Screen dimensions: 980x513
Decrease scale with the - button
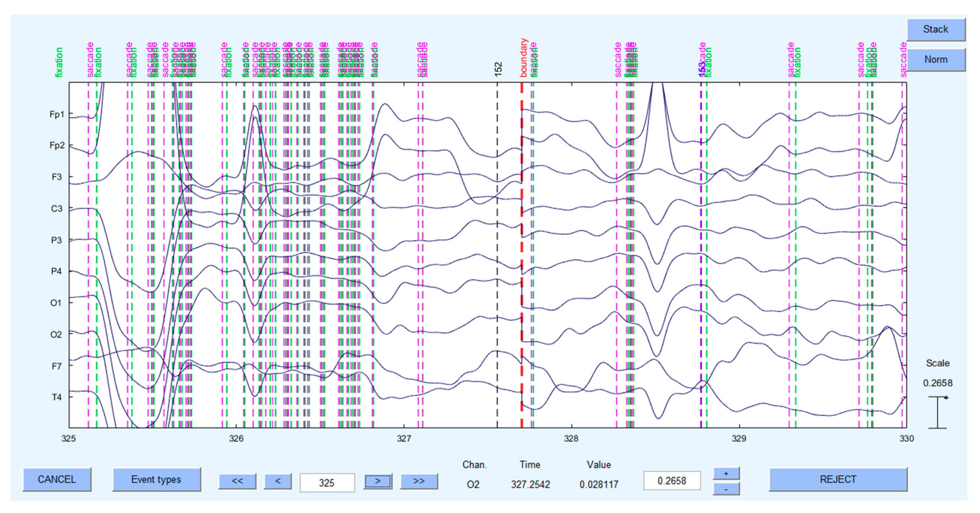(x=726, y=489)
